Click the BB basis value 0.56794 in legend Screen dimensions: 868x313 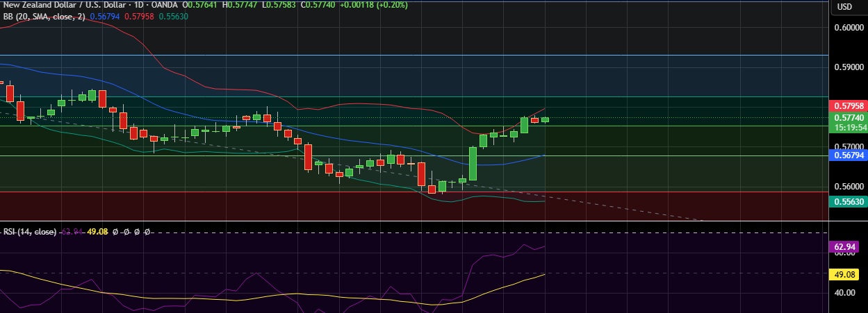click(x=106, y=16)
